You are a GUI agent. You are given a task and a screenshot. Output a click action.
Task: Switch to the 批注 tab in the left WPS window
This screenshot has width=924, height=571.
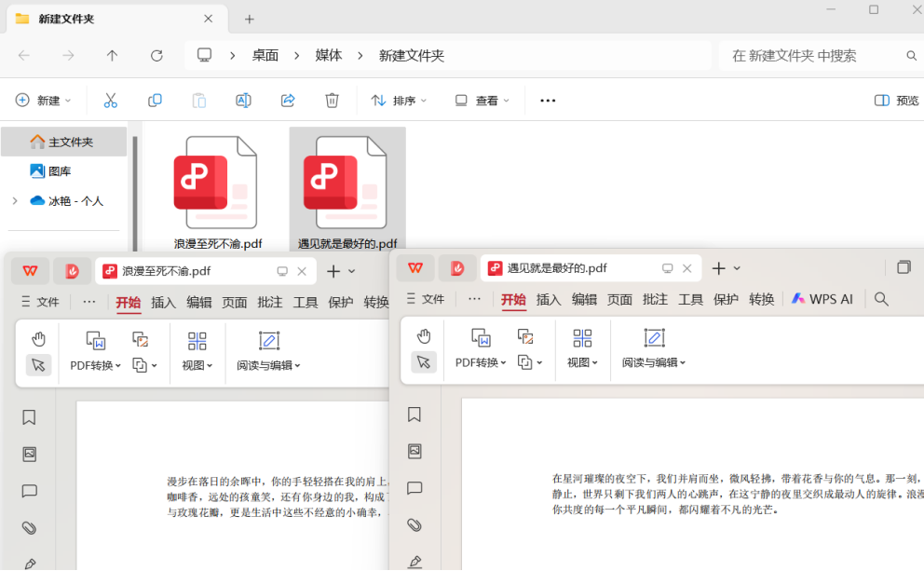coord(270,303)
